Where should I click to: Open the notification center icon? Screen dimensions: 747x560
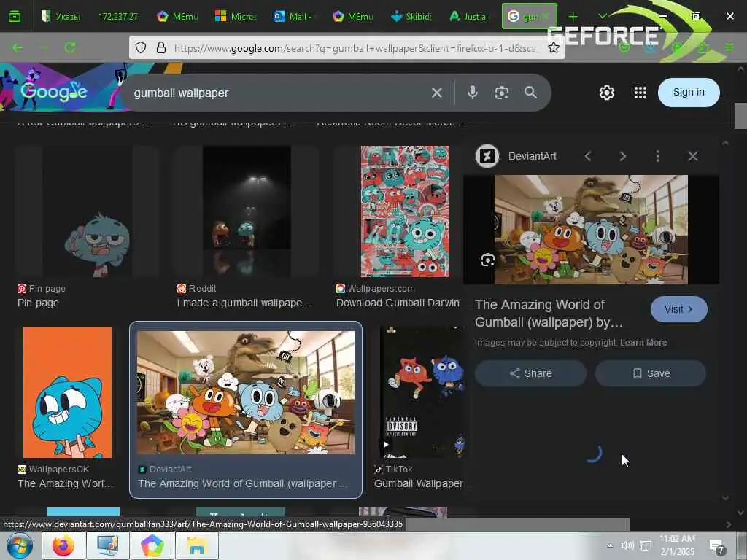coord(717,546)
